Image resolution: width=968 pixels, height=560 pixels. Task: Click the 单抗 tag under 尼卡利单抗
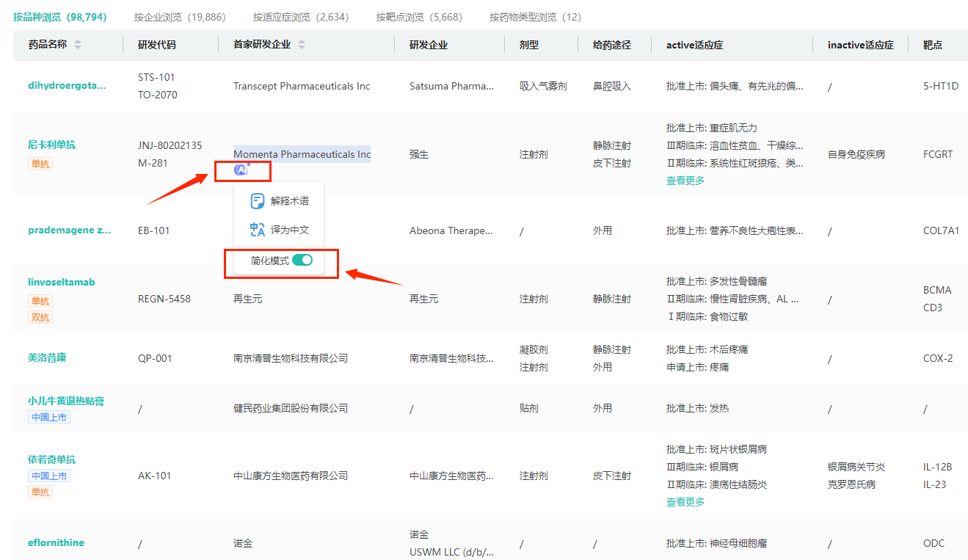coord(40,164)
